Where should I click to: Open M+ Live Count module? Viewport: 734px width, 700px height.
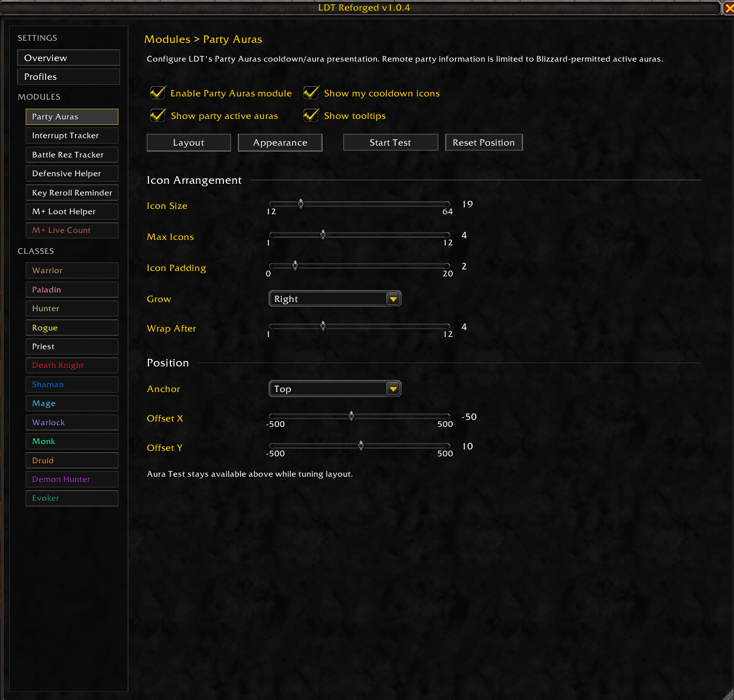(x=72, y=230)
